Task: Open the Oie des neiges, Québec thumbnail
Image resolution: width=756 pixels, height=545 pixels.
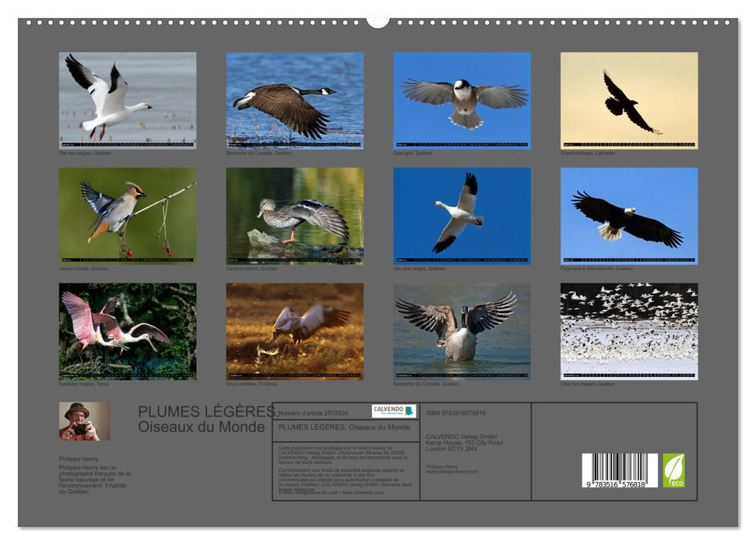Action: tap(131, 101)
